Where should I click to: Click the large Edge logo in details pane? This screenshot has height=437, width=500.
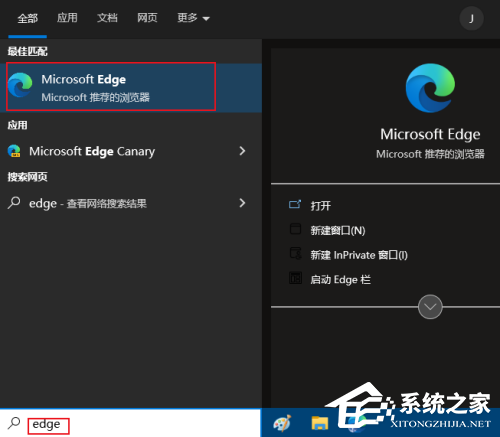tap(430, 88)
